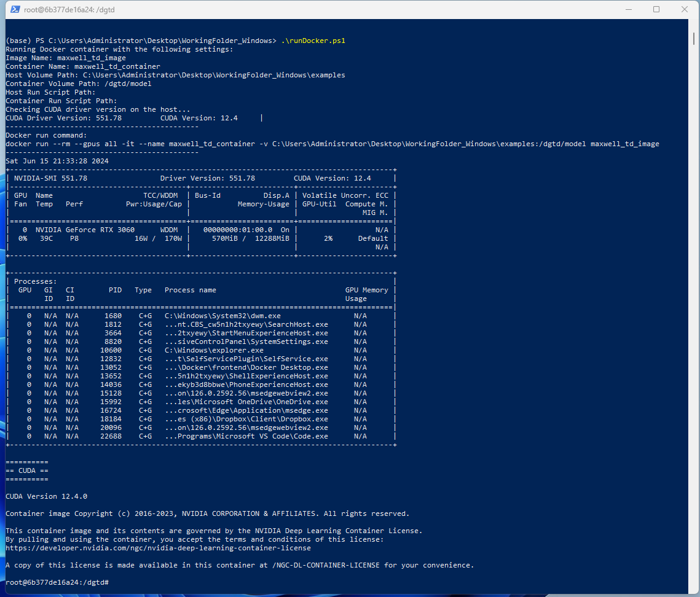Click the 570MiB / 12288MiB memory usage value
Screen dimensions: 700x597
251,238
